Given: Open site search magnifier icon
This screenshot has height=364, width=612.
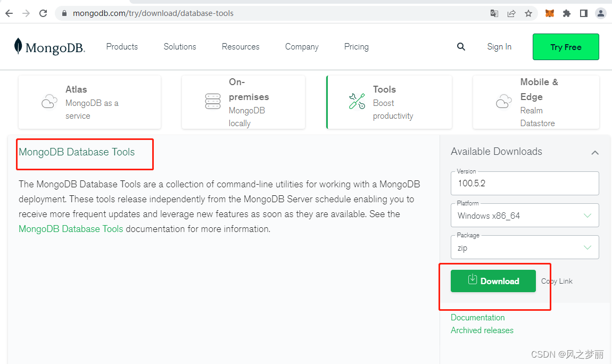Looking at the screenshot, I should tap(461, 47).
